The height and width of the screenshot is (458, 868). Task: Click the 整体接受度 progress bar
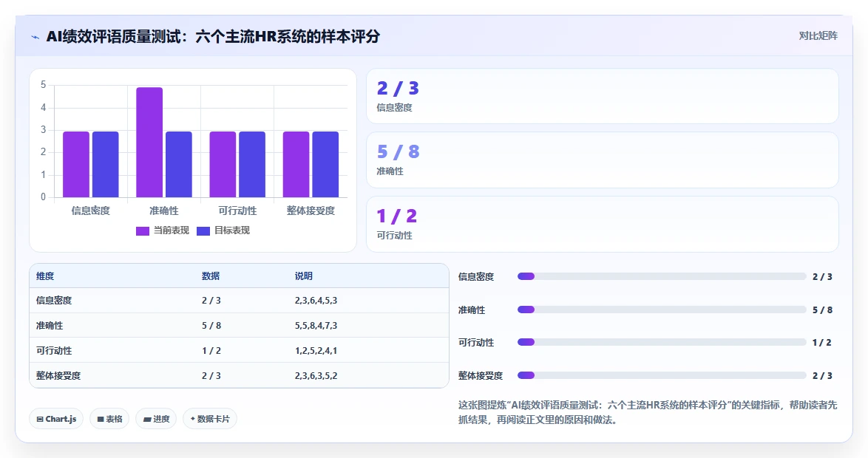pos(662,375)
